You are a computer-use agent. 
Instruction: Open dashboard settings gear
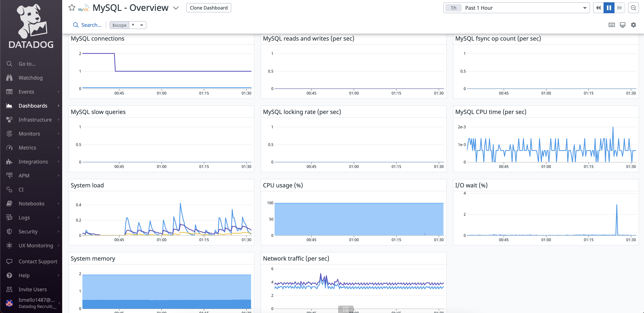633,25
